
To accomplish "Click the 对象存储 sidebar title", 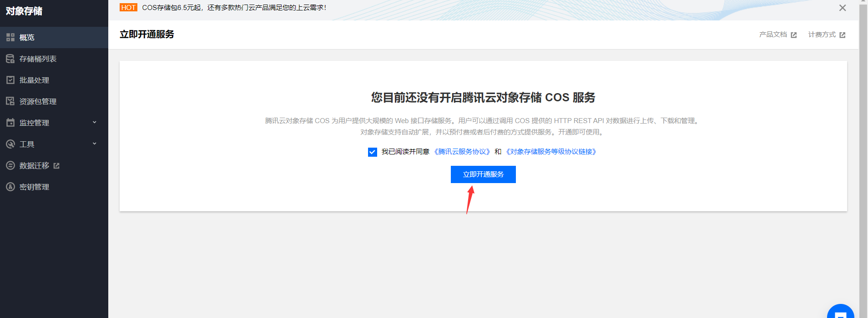I will (24, 11).
